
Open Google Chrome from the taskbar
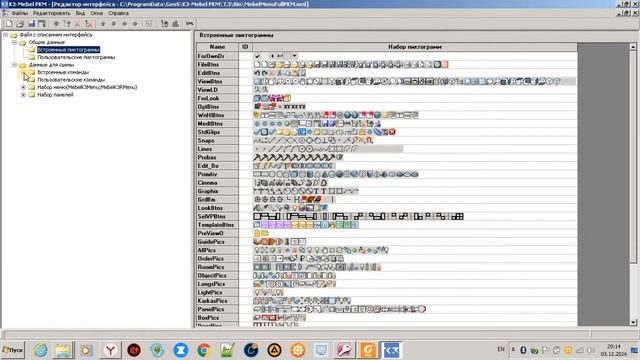[x=204, y=350]
